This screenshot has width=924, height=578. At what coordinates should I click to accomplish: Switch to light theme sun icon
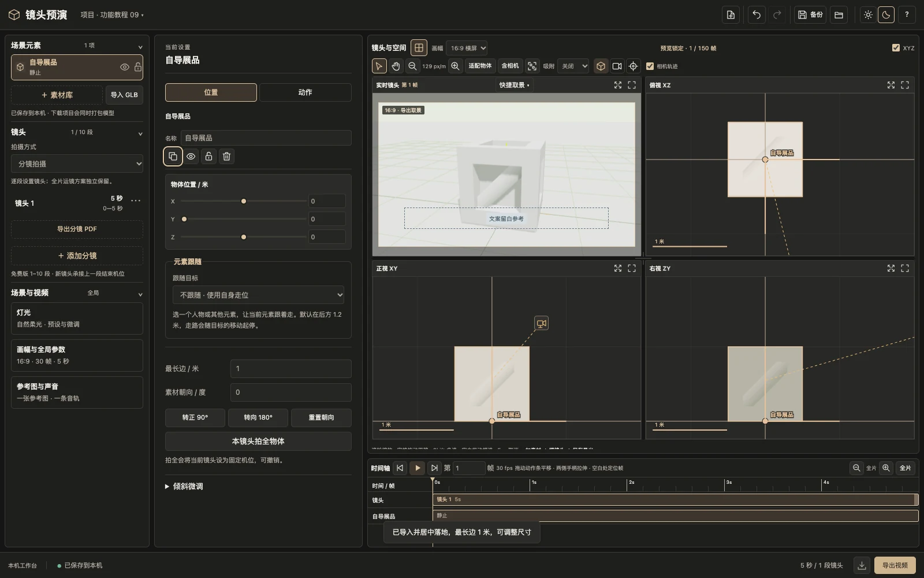pyautogui.click(x=868, y=15)
